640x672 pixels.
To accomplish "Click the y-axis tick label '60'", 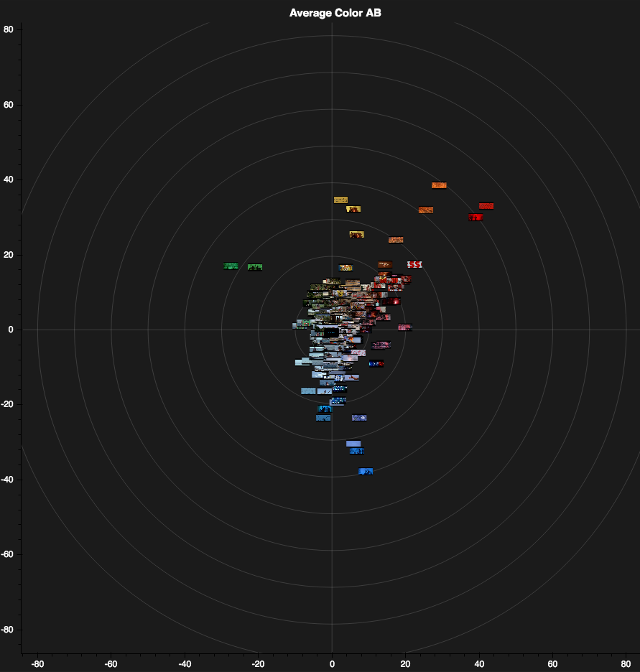I will [9, 105].
